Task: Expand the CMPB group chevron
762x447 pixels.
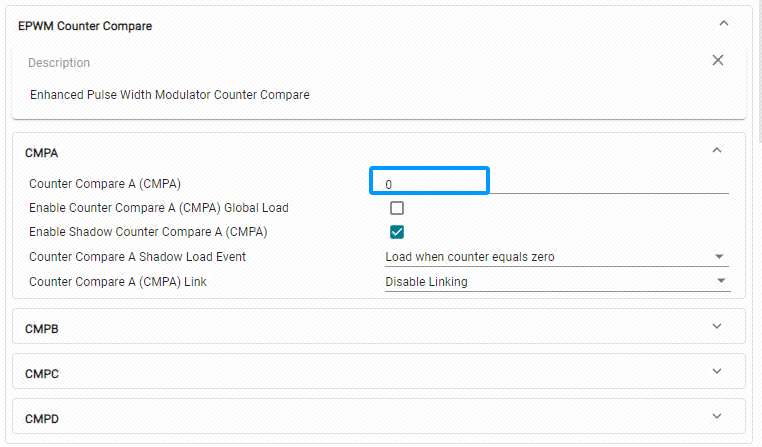Action: tap(717, 326)
